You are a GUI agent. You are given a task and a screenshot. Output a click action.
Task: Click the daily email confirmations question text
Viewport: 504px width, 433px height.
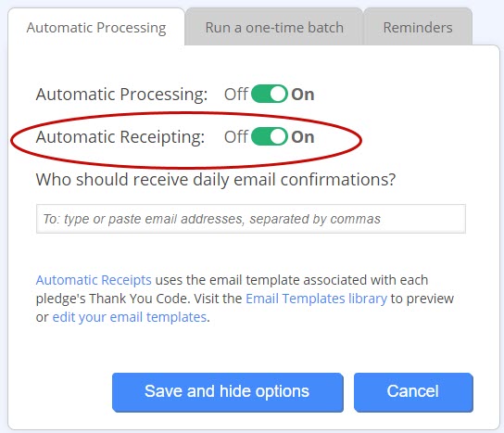pyautogui.click(x=215, y=180)
